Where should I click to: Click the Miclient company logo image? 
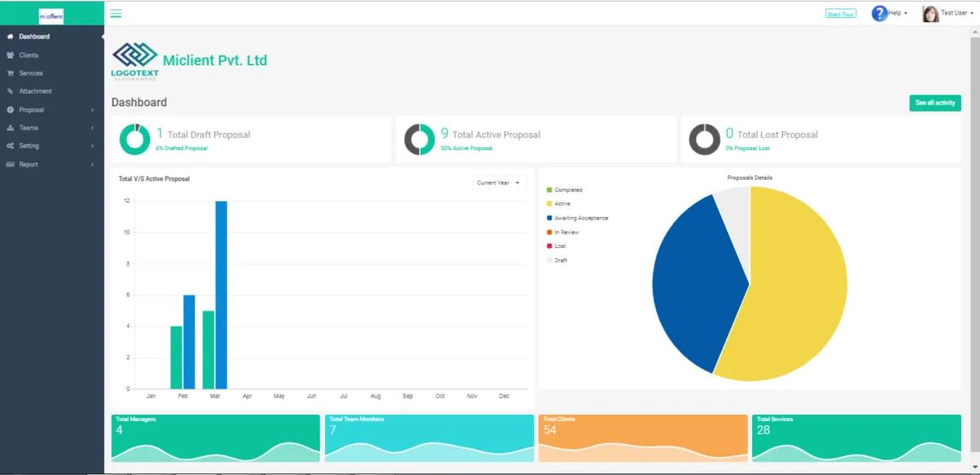coord(135,60)
